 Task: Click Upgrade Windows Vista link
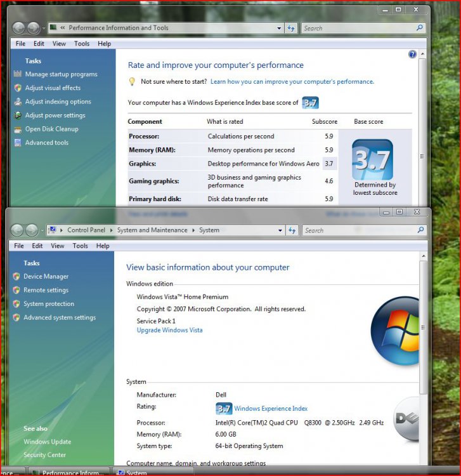[169, 330]
